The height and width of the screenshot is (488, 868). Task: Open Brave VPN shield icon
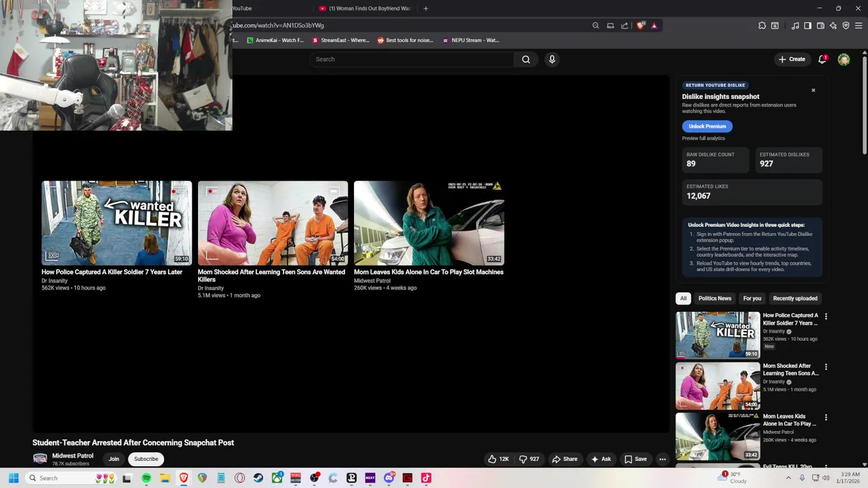[x=846, y=26]
